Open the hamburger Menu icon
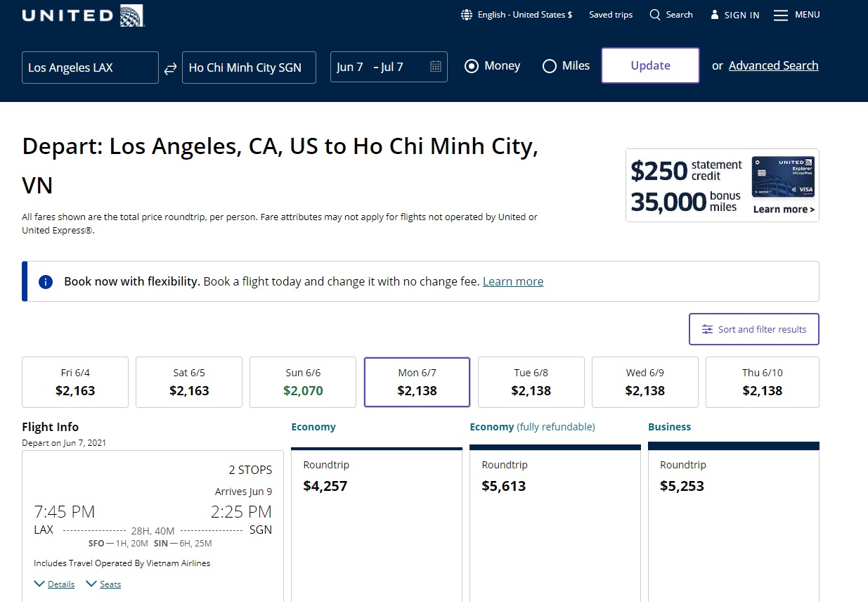The image size is (868, 602). pos(781,15)
